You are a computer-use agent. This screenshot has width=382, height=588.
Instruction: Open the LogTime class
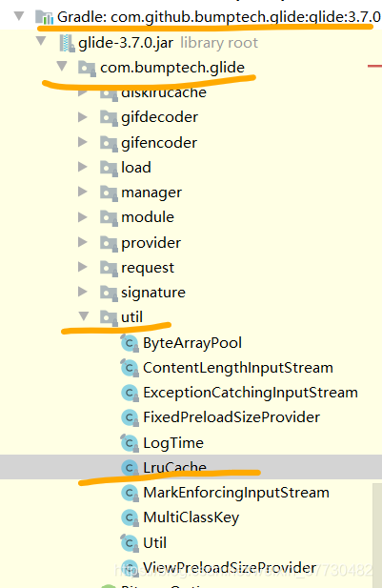pyautogui.click(x=173, y=443)
